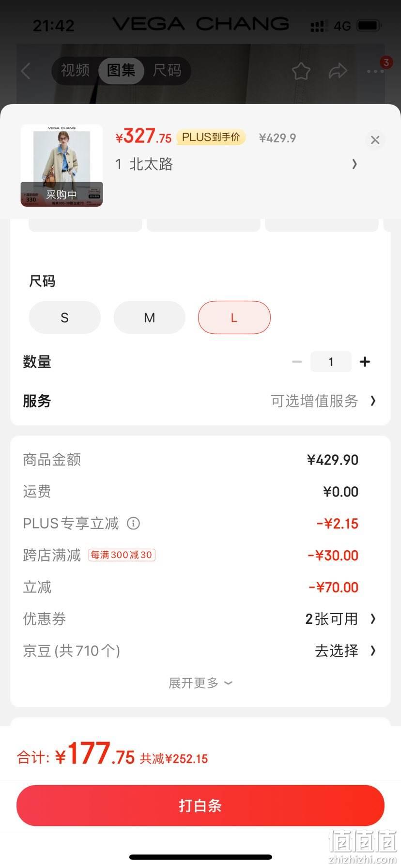401x868 pixels.
Task: Switch to the 视频 tab
Action: click(75, 71)
